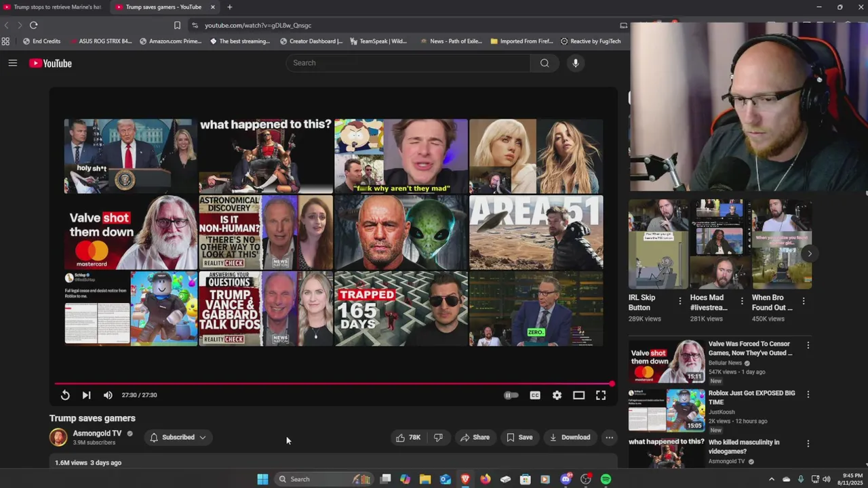Close the 'Trump saves gamers' tab
The width and height of the screenshot is (868, 488).
[x=213, y=7]
